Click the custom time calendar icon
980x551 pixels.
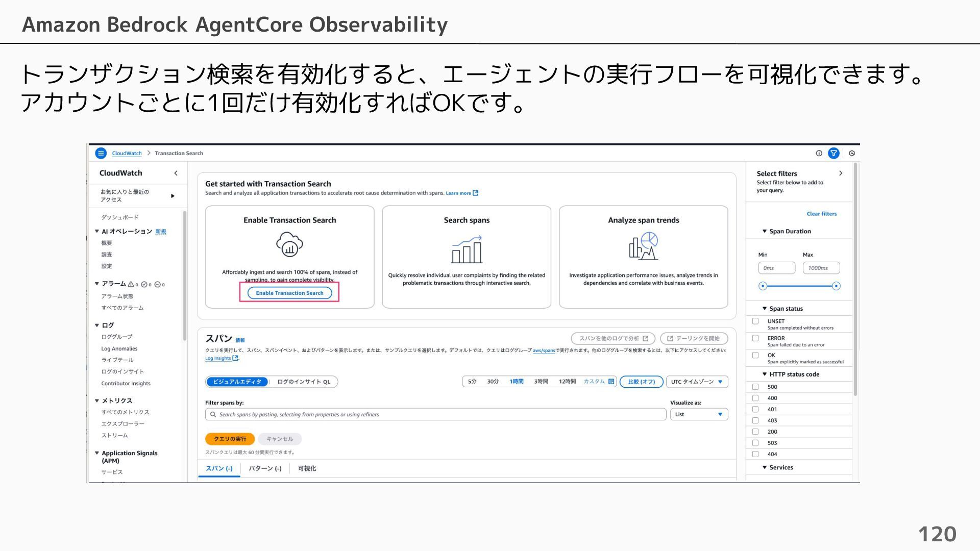pyautogui.click(x=611, y=382)
